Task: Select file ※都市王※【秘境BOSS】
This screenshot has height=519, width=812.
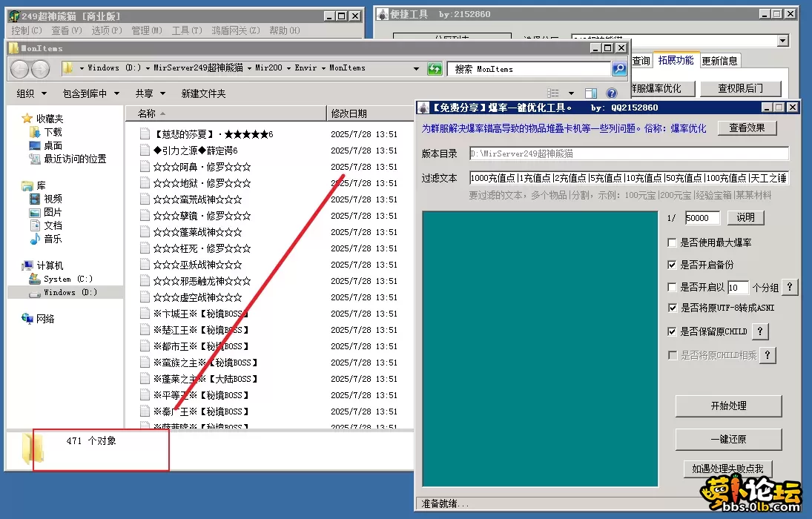Action: [202, 346]
